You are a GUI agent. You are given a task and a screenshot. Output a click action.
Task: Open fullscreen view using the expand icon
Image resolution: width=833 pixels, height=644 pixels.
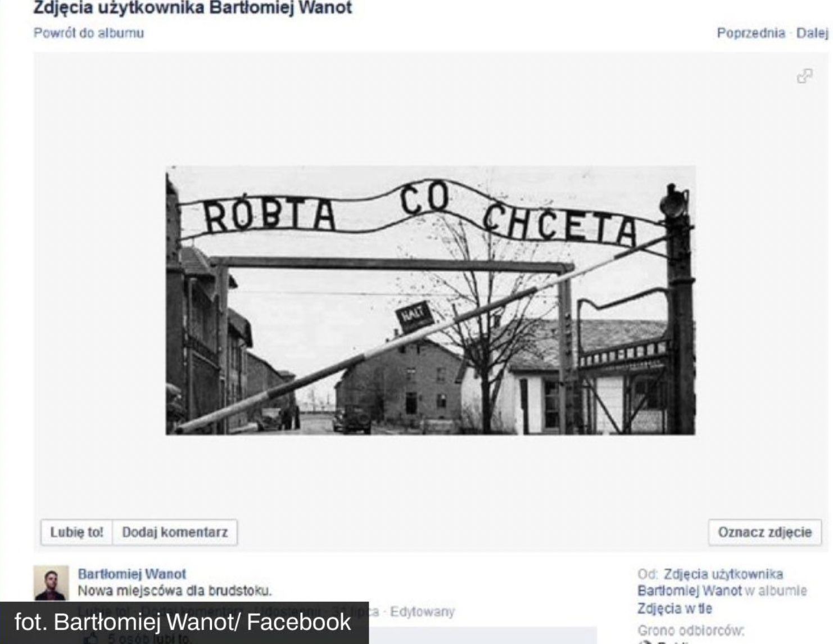pos(804,76)
